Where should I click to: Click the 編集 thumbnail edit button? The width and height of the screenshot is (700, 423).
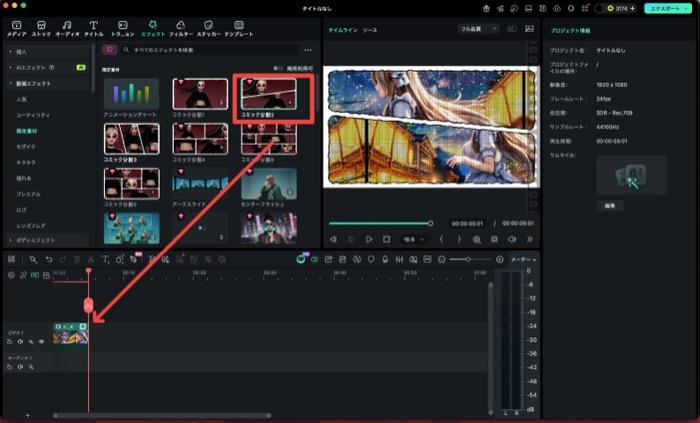click(610, 206)
